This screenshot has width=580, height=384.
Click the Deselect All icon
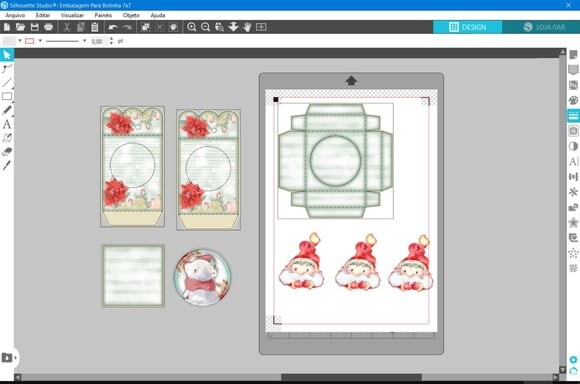click(x=159, y=27)
